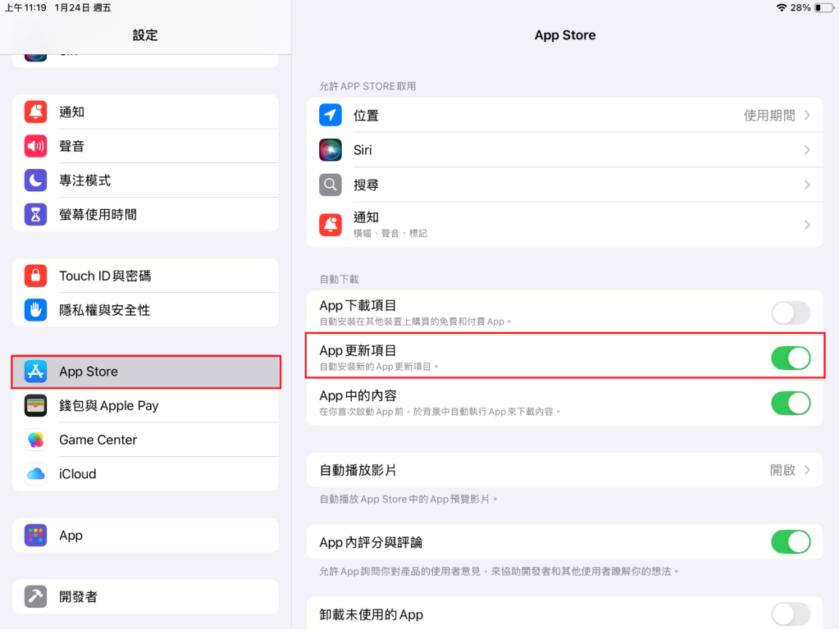Tap the 開啟 value for 自動播放影片
Image resolution: width=840 pixels, height=630 pixels.
click(783, 470)
